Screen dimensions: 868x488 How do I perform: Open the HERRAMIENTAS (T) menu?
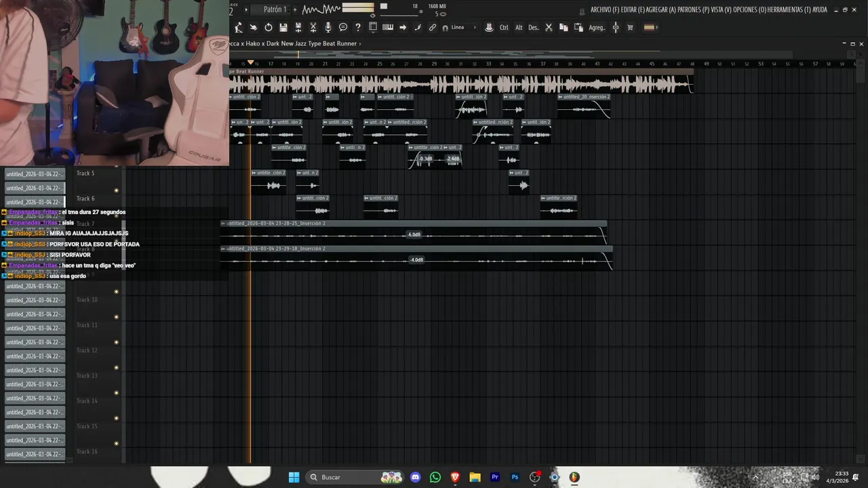coord(789,9)
